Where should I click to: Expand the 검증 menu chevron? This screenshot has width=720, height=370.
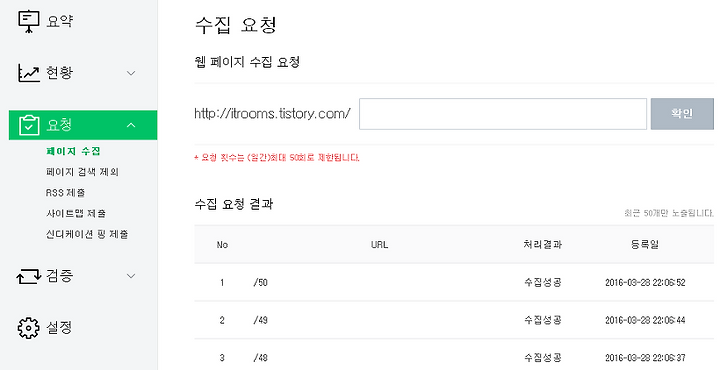[x=131, y=276]
